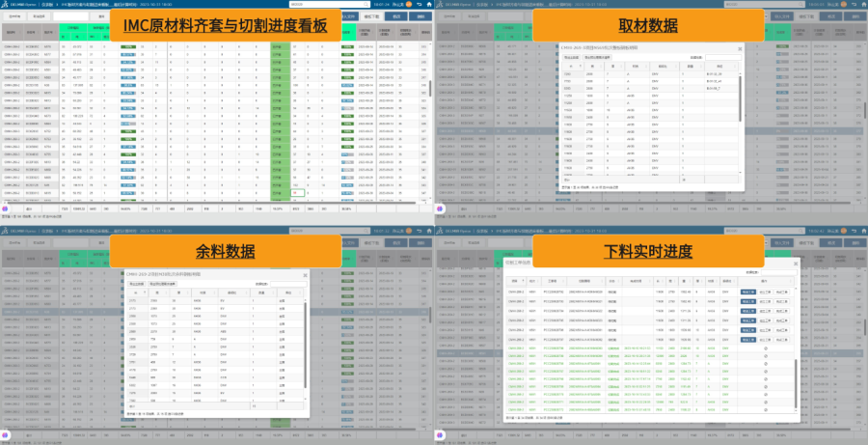Image resolution: width=868 pixels, height=445 pixels.
Task: Click 导出全数据 button in 取材数据 dialog
Action: (571, 57)
